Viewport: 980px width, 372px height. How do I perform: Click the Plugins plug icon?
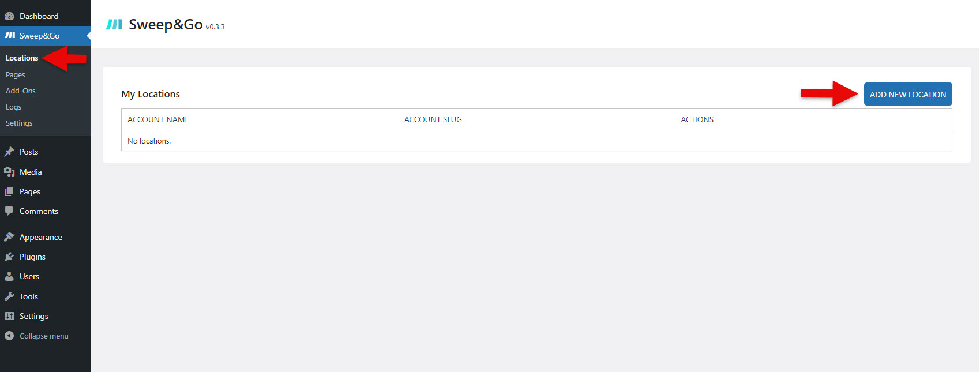9,257
